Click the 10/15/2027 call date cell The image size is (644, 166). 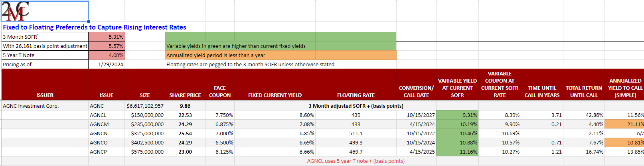click(416, 115)
